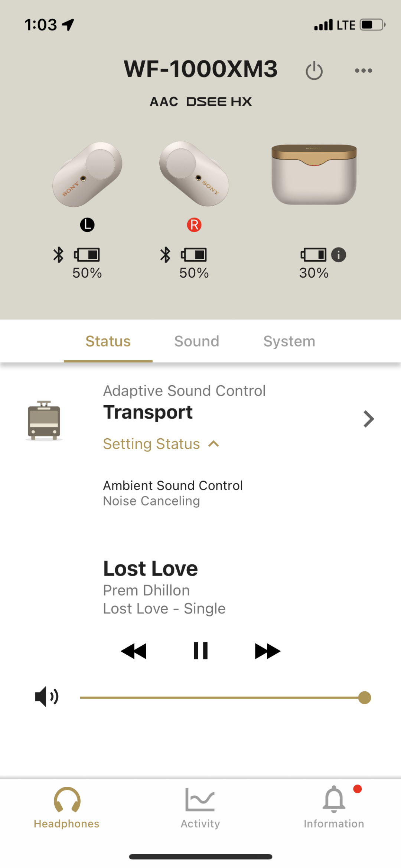Tap the power icon next to WF-1000XM3
The image size is (401, 868).
coord(314,71)
